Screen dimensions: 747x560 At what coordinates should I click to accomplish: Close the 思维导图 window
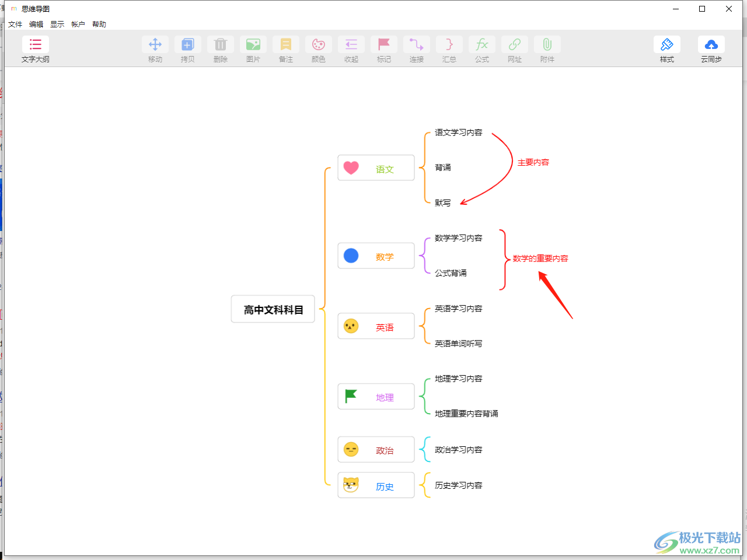729,9
